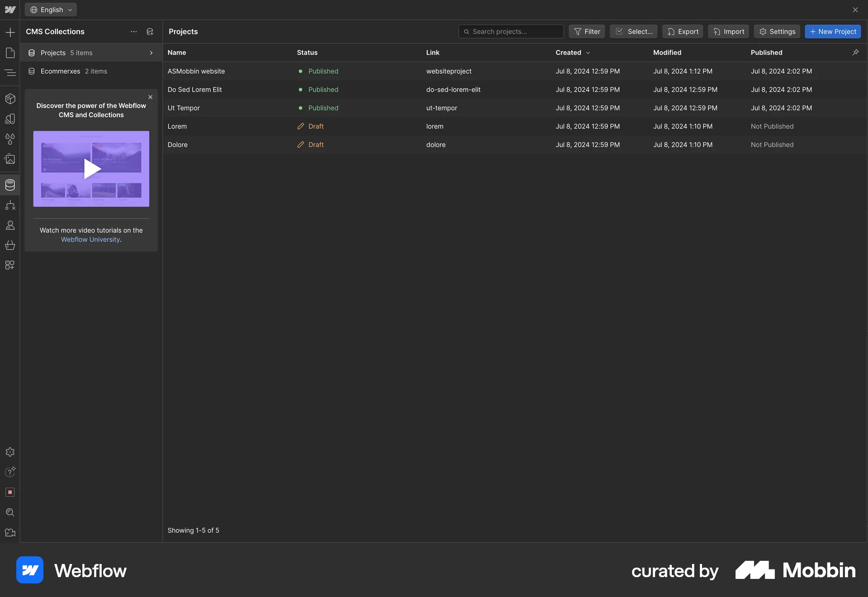
Task: Open the Apps panel
Action: click(x=10, y=265)
